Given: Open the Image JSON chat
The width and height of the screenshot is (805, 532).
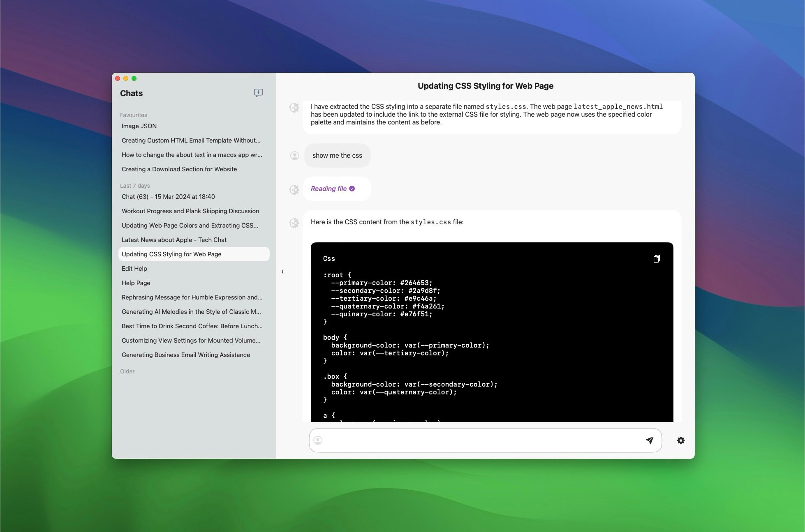Looking at the screenshot, I should coord(139,126).
